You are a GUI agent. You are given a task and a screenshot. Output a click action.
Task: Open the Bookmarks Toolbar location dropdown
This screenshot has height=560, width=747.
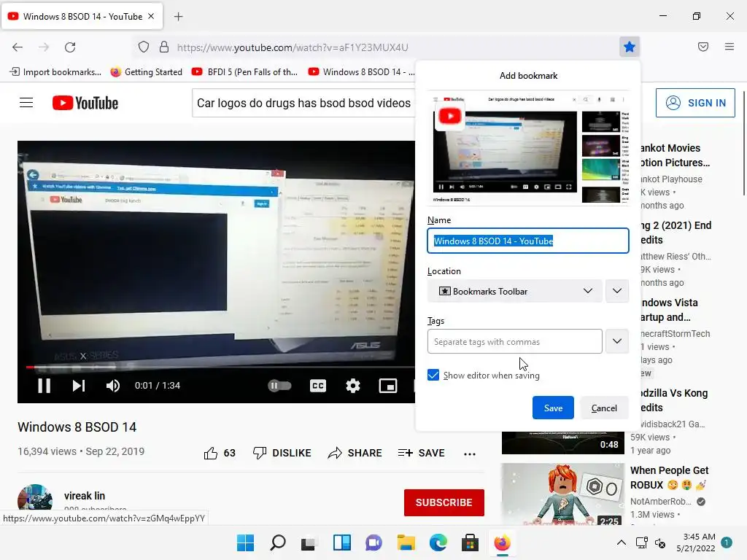[514, 291]
